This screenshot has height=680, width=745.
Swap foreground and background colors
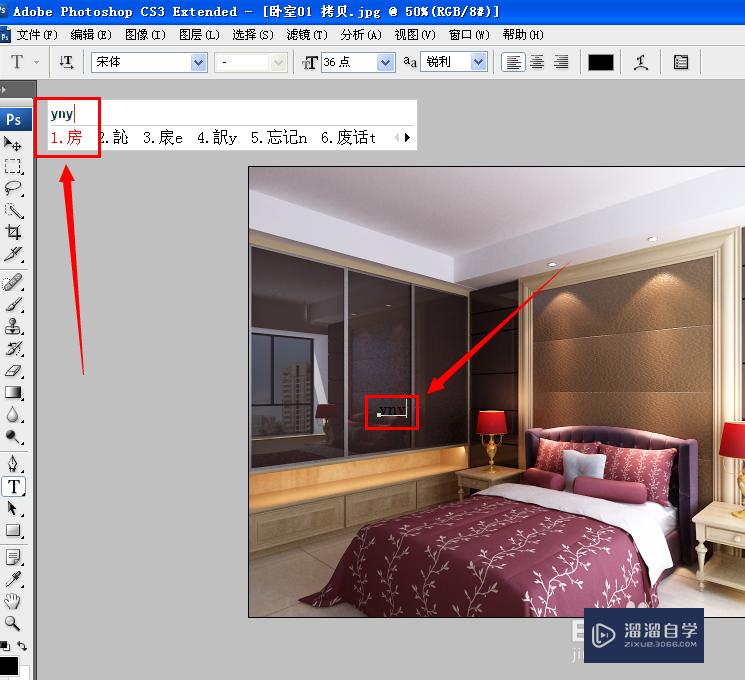click(x=22, y=646)
